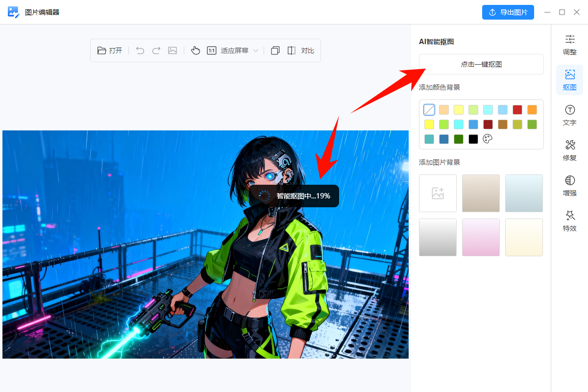588x392 pixels.
Task: Pick the bright cyan swatch in second row
Action: [x=459, y=124]
